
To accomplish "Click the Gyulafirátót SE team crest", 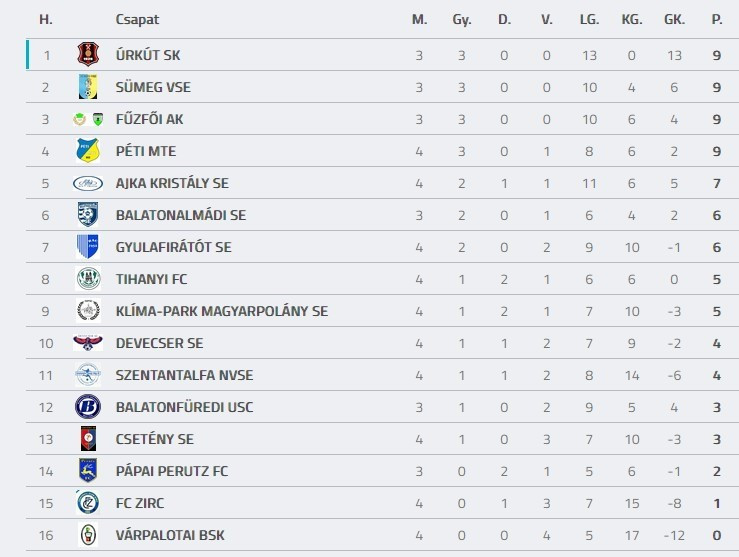I will (x=88, y=247).
